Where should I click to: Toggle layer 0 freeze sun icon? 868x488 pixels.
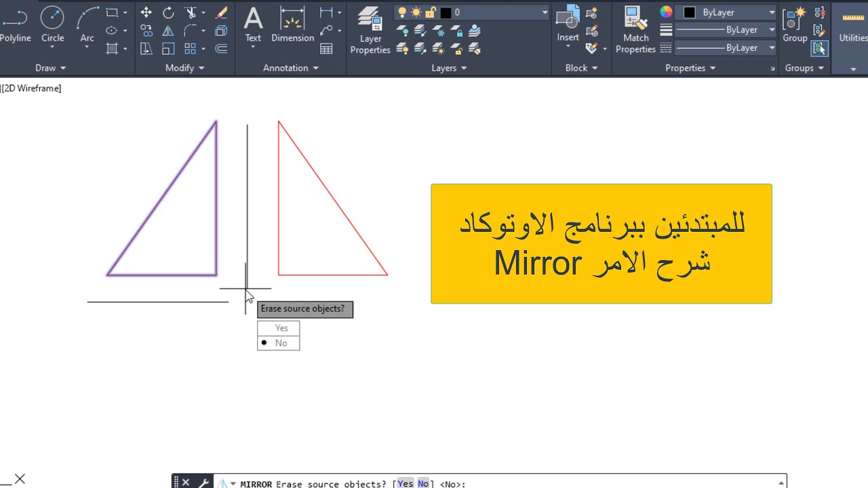(x=416, y=12)
